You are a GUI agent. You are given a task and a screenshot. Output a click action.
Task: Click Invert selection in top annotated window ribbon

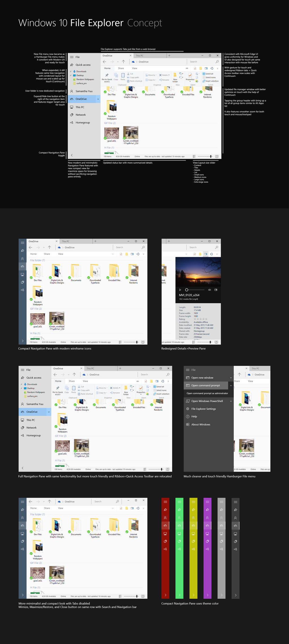[211, 81]
